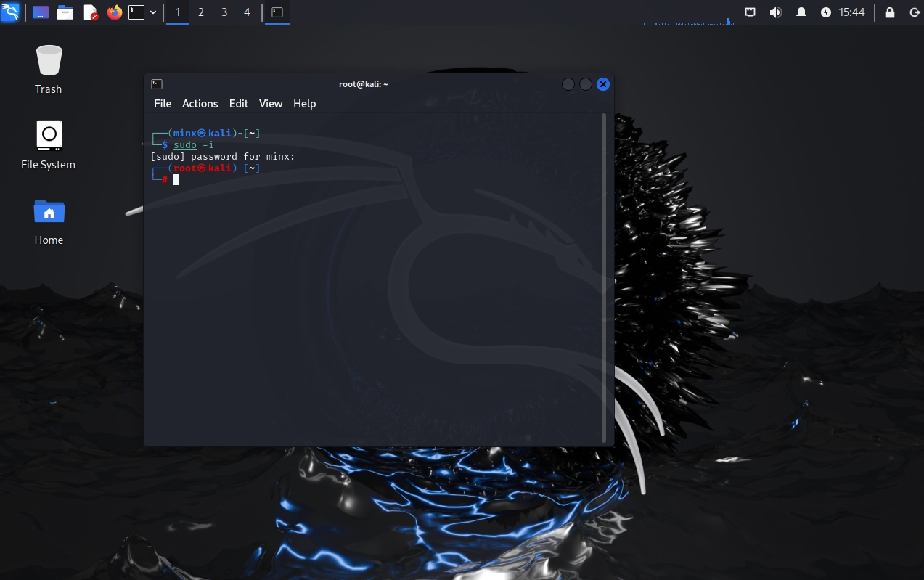Open the terminal View menu
Viewport: 924px width, 580px height.
pyautogui.click(x=270, y=104)
